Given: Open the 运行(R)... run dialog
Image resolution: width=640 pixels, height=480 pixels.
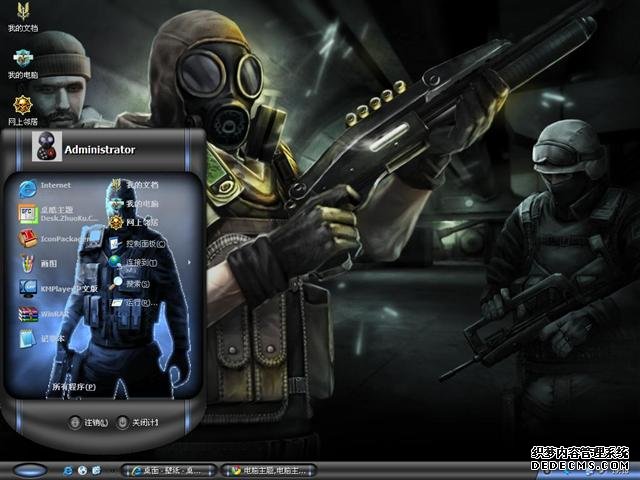Looking at the screenshot, I should [x=135, y=303].
